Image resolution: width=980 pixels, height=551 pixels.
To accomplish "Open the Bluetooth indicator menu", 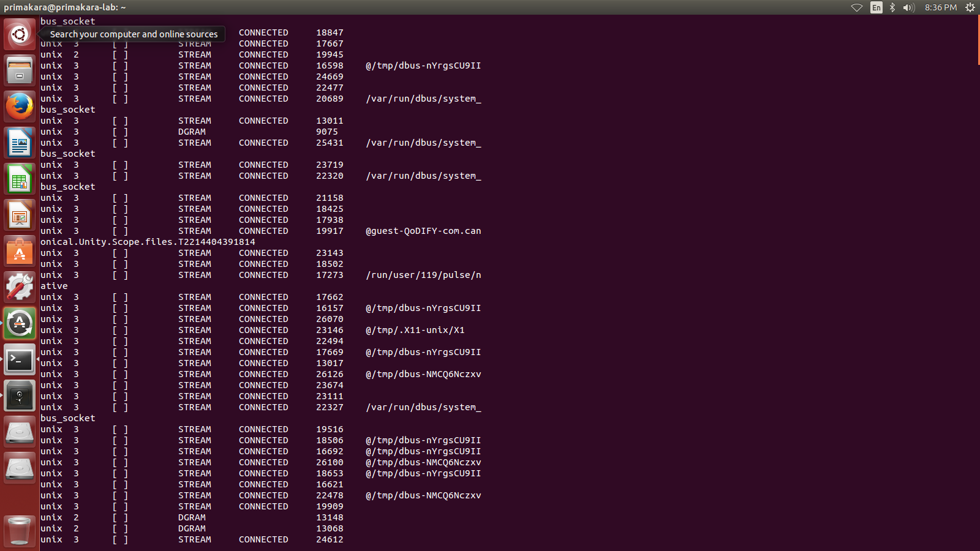I will click(892, 7).
